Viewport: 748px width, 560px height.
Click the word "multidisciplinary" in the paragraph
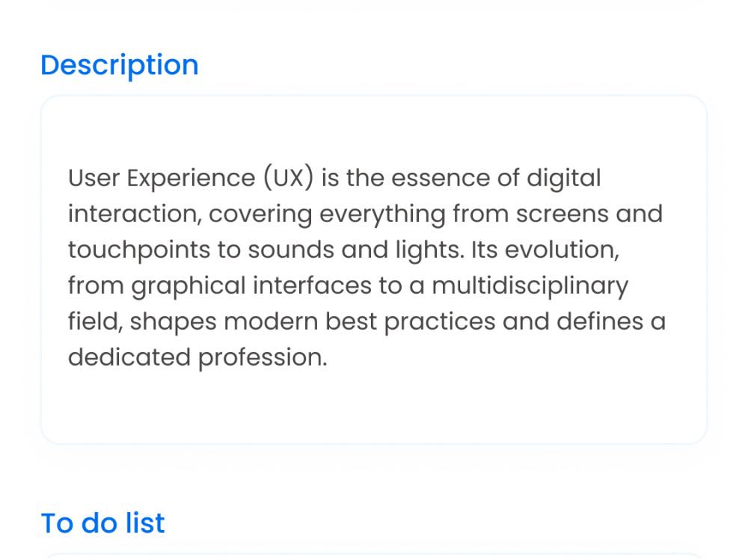530,286
